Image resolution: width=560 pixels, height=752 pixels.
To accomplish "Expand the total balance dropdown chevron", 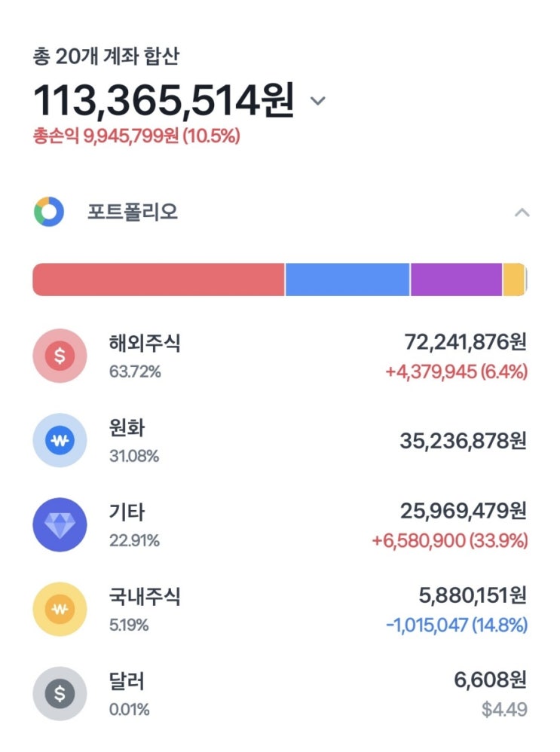I will click(x=317, y=101).
